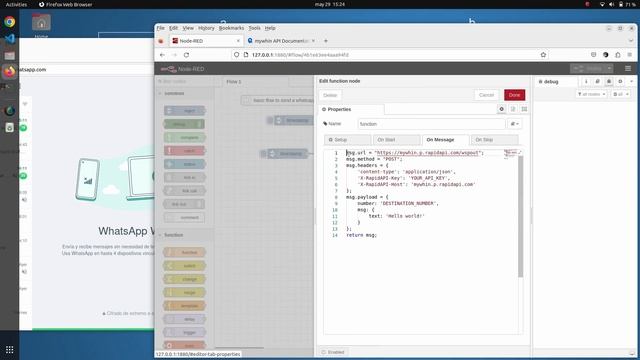Open the VS Code icon in dock
The width and height of the screenshot is (640, 360).
click(x=9, y=38)
